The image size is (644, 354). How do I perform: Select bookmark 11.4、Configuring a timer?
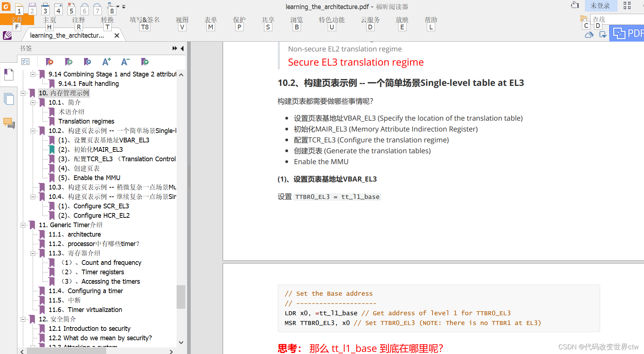coord(86,291)
